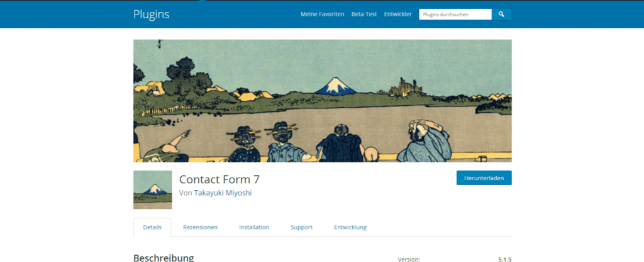Open the Entwickler header link
Image resolution: width=644 pixels, height=262 pixels.
tap(398, 14)
